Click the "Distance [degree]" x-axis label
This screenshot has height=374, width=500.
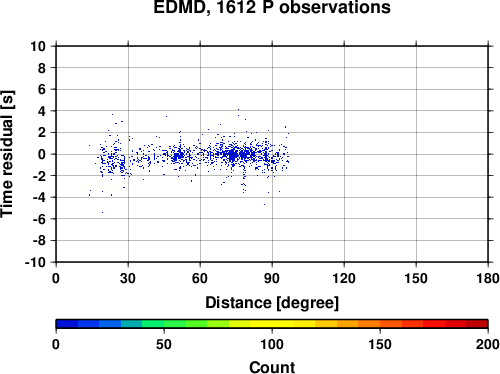[272, 303]
